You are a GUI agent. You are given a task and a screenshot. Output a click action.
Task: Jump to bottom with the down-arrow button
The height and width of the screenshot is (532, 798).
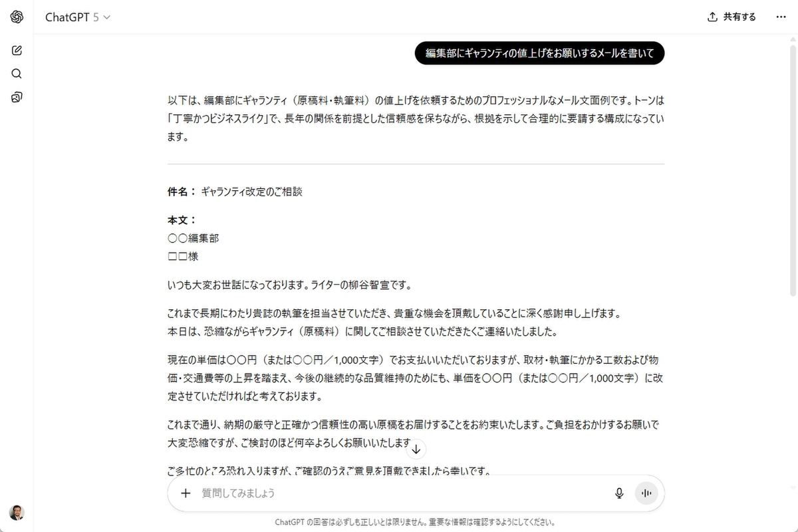point(416,449)
